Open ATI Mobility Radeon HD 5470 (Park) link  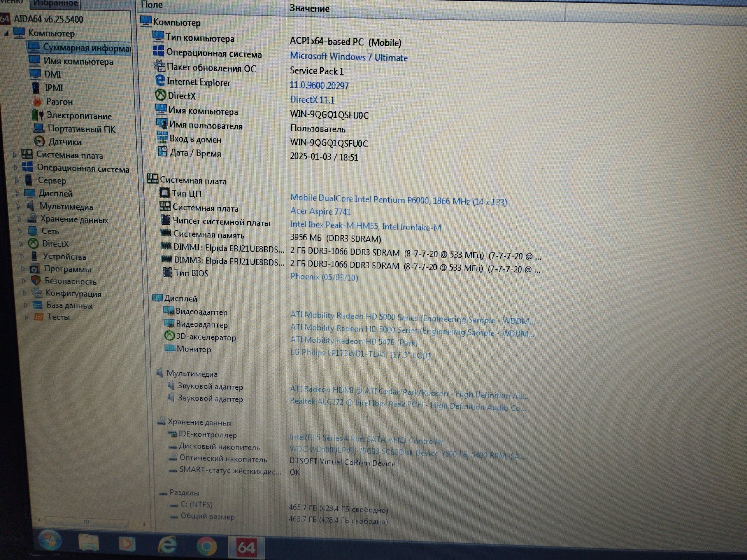tap(354, 341)
